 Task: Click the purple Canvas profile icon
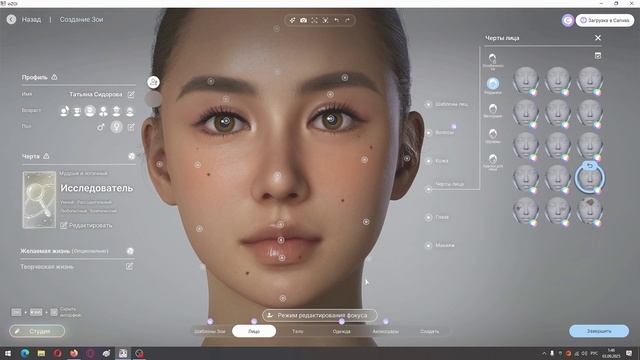tap(567, 20)
